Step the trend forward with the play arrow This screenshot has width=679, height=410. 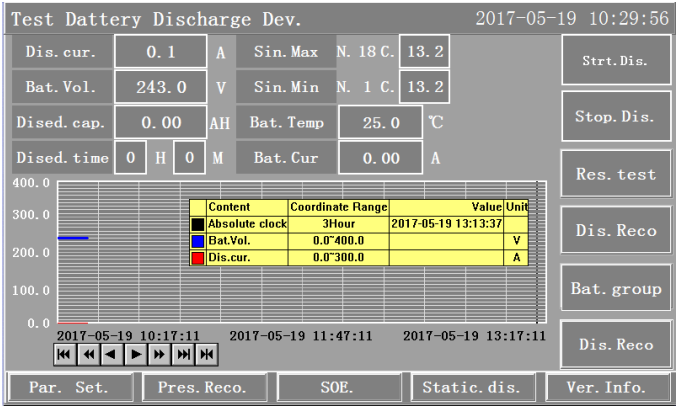pos(135,354)
